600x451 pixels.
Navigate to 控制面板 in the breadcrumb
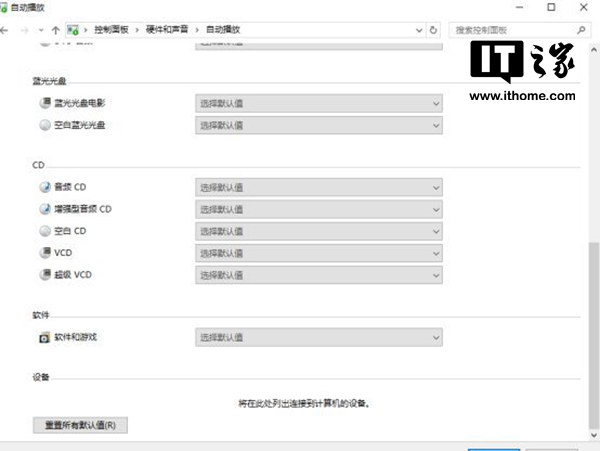pyautogui.click(x=110, y=30)
